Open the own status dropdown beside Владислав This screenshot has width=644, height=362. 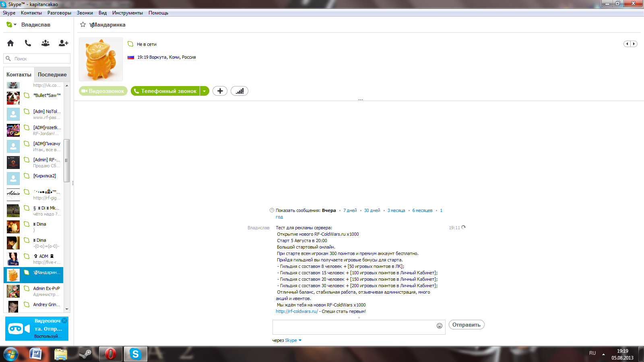tap(12, 25)
